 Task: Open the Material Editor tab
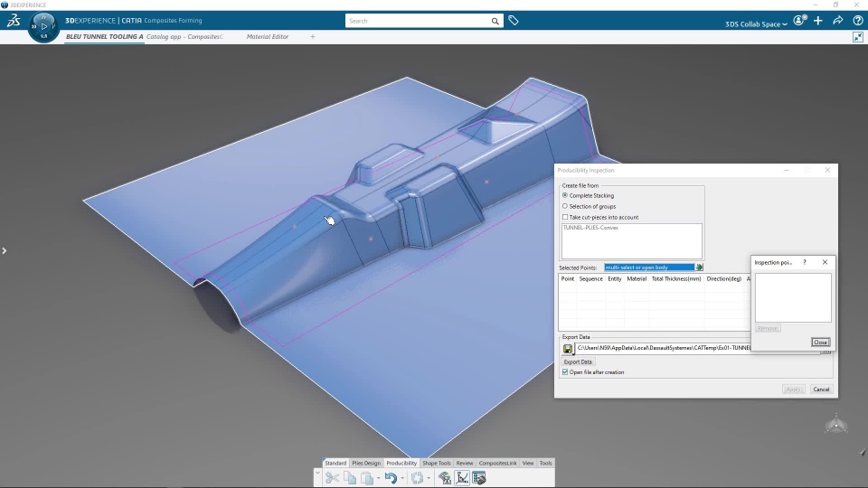tap(268, 36)
